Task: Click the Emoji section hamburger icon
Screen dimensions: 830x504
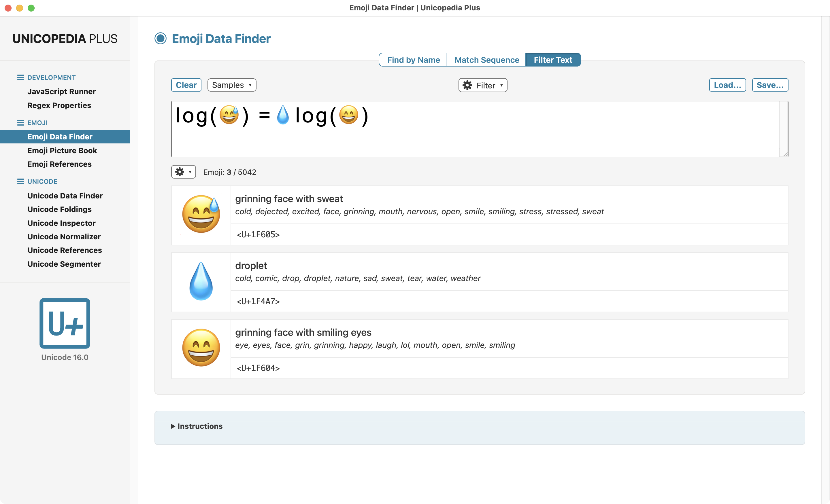Action: (20, 123)
